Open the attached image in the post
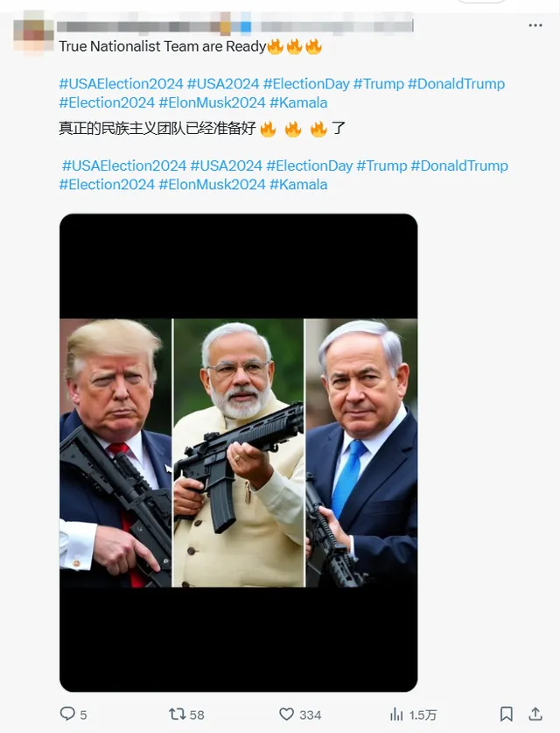 pos(239,453)
